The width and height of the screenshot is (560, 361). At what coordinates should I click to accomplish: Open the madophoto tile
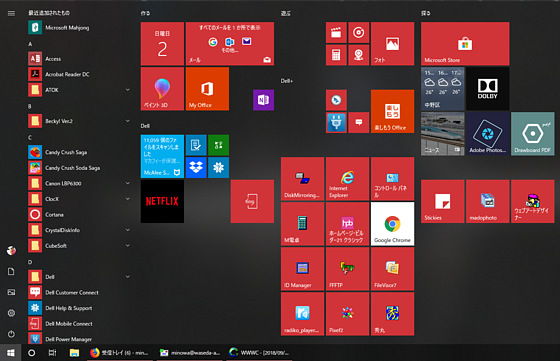coord(488,201)
